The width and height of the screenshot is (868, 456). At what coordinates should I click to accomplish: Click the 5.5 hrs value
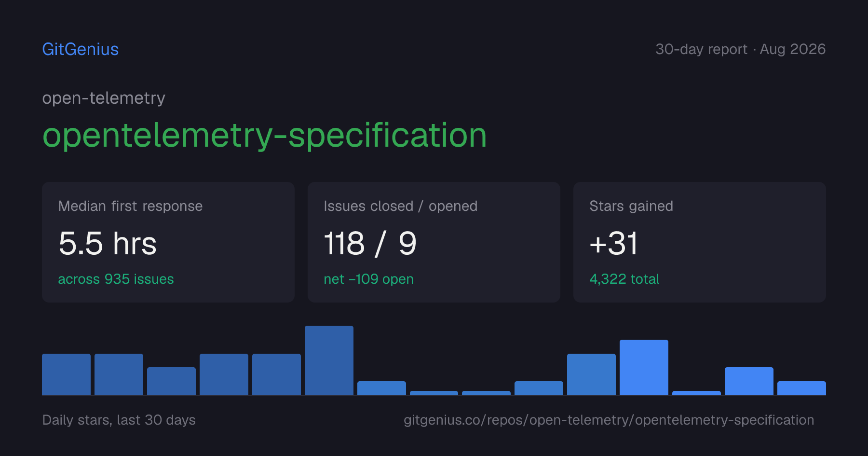108,243
